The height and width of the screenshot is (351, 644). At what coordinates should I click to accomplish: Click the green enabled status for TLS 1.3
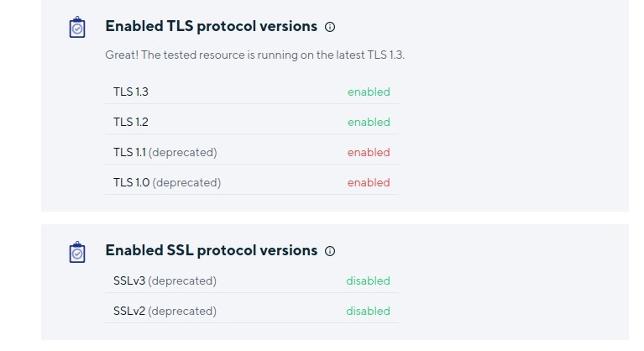(369, 92)
